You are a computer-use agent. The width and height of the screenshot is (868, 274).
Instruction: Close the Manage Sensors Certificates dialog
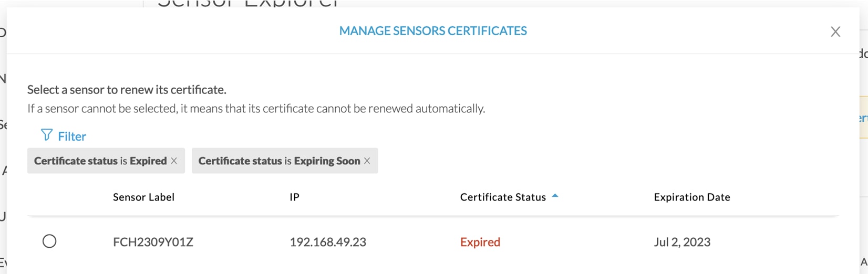[x=835, y=31]
